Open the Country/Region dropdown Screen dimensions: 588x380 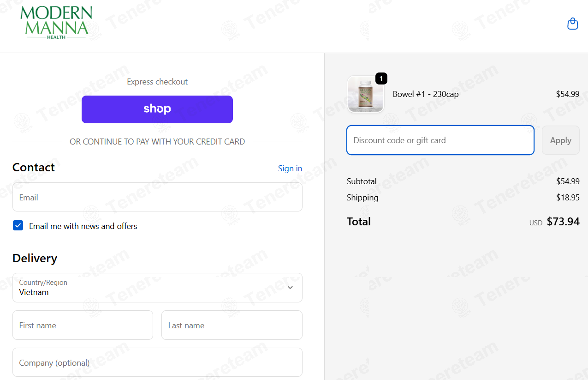tap(157, 288)
